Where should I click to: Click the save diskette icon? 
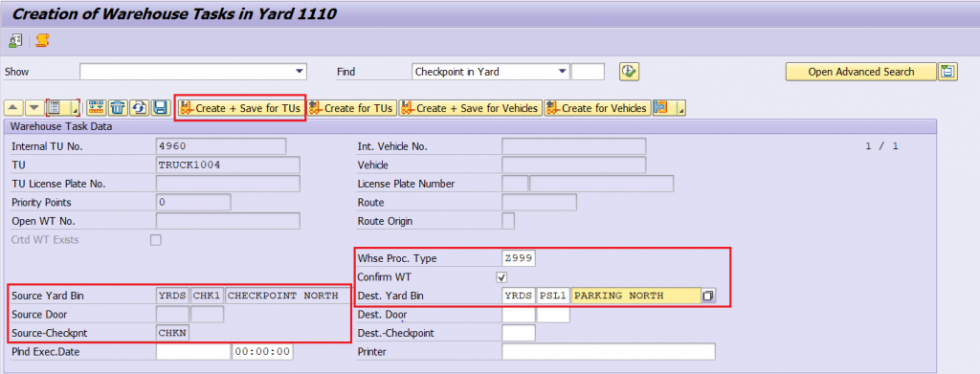(x=160, y=108)
